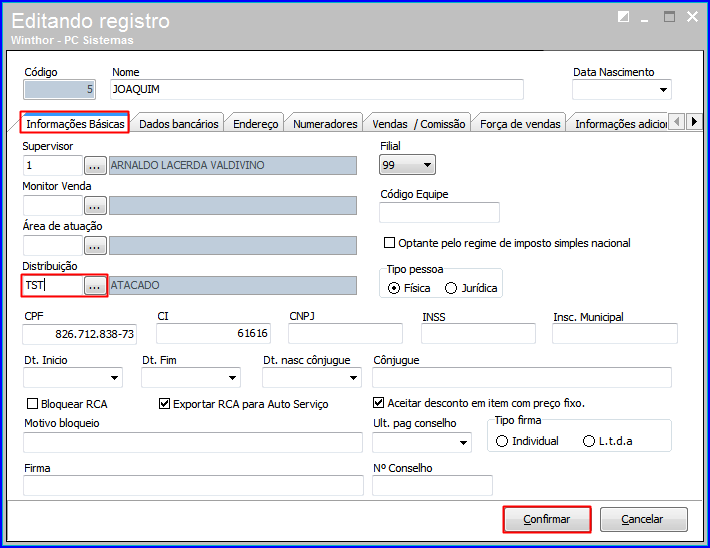Click the INSS input field
The image size is (710, 548).
478,334
